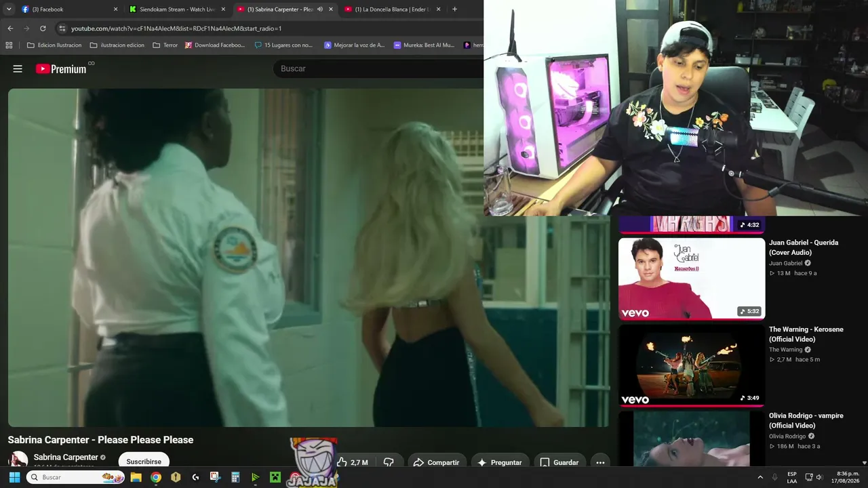The height and width of the screenshot is (488, 868).
Task: Open the Windows Start menu
Action: click(x=14, y=477)
